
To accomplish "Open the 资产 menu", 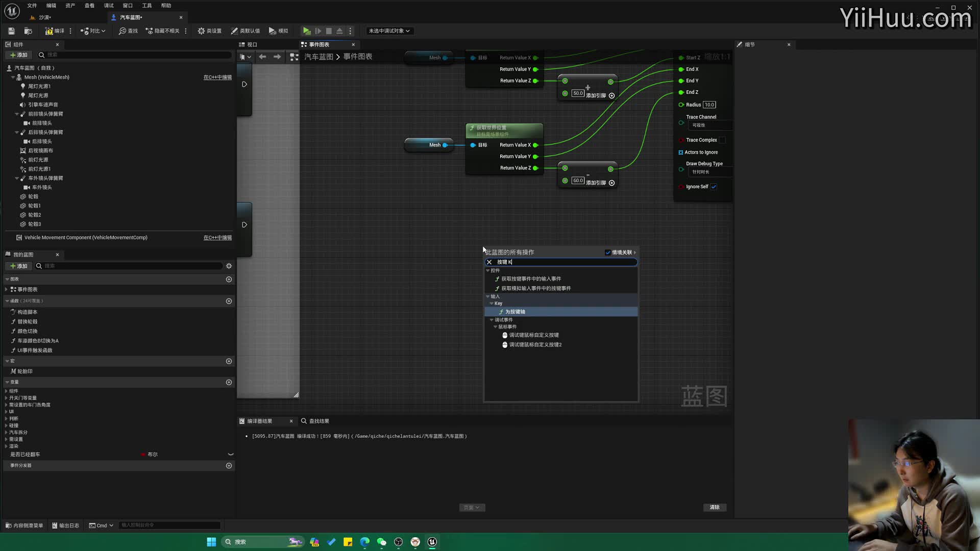I will [x=70, y=6].
